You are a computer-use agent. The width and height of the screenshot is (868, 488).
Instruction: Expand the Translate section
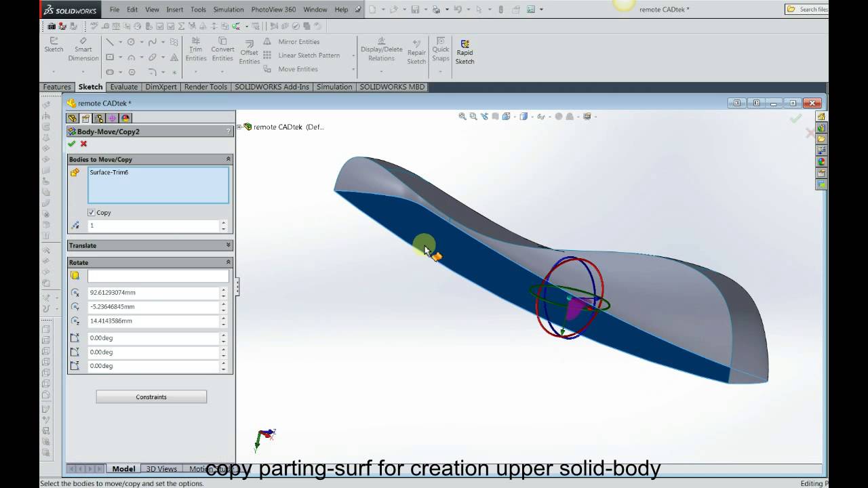click(229, 245)
